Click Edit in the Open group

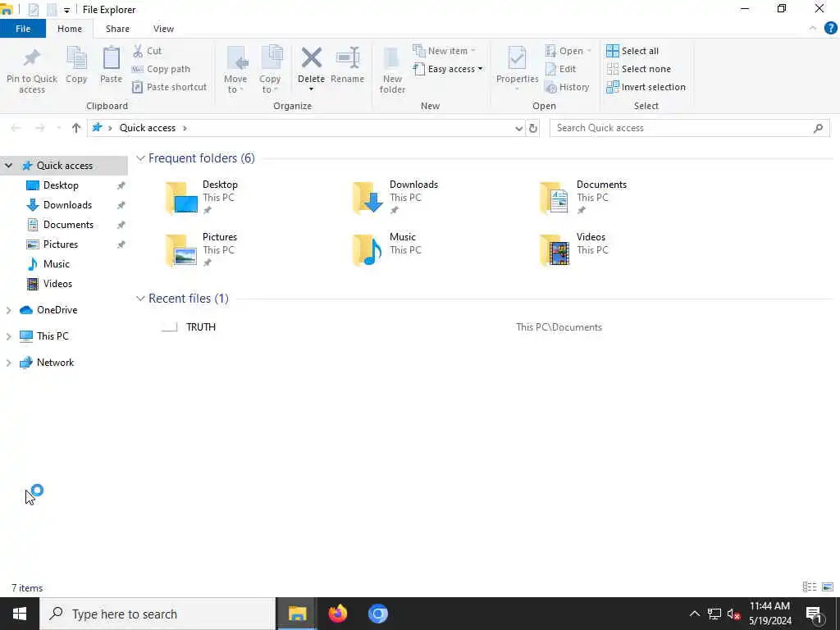coord(560,69)
